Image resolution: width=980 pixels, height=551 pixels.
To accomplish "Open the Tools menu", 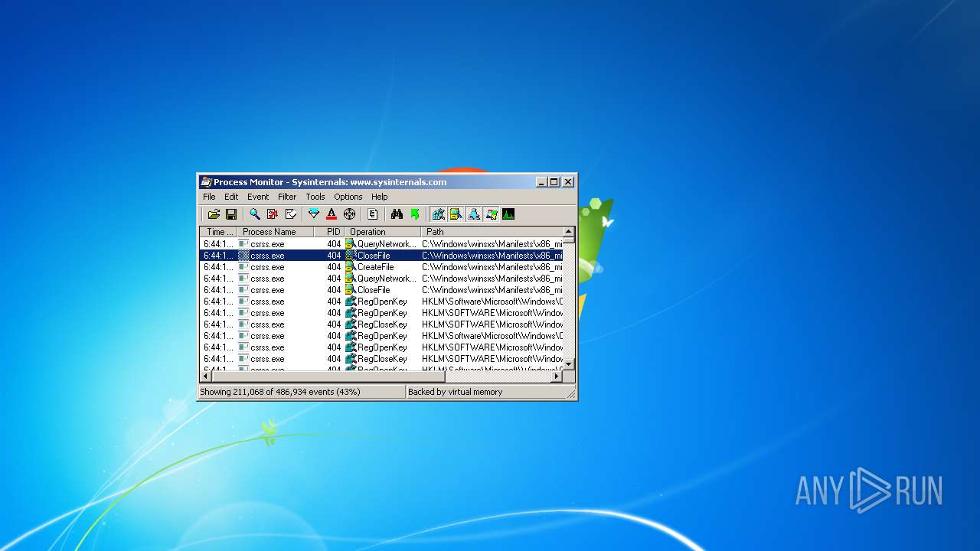I will pos(315,197).
